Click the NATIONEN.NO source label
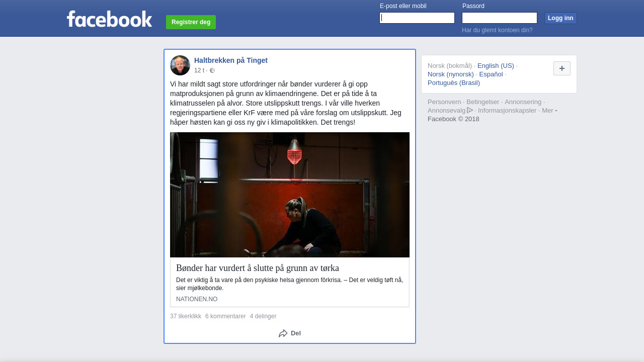Screen dimensions: 644x362 point(197,299)
